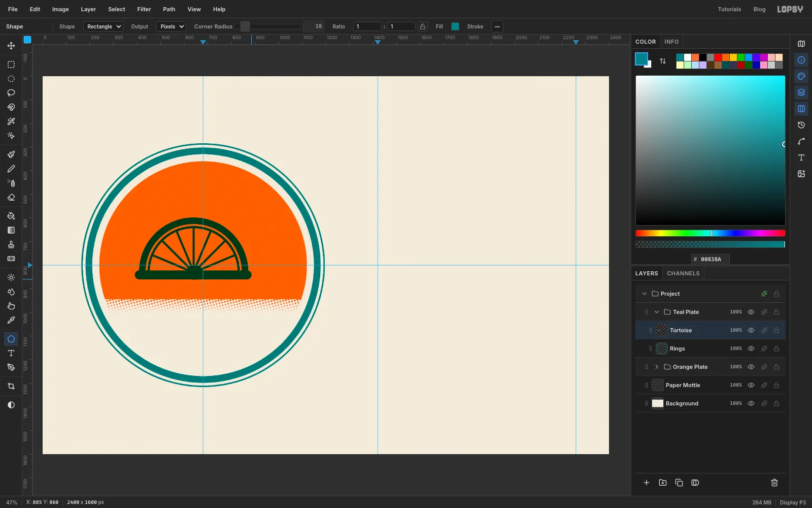Lock the Rings layer
812x508 pixels.
(776, 348)
